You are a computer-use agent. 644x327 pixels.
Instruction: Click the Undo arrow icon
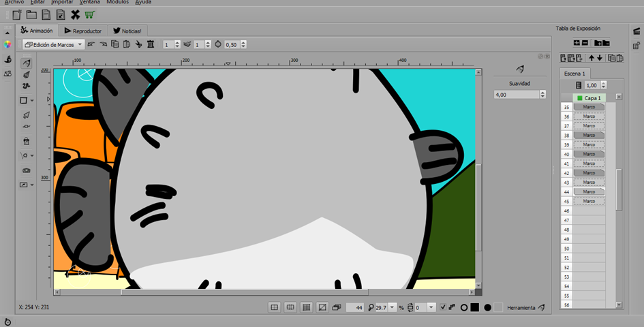[x=91, y=44]
